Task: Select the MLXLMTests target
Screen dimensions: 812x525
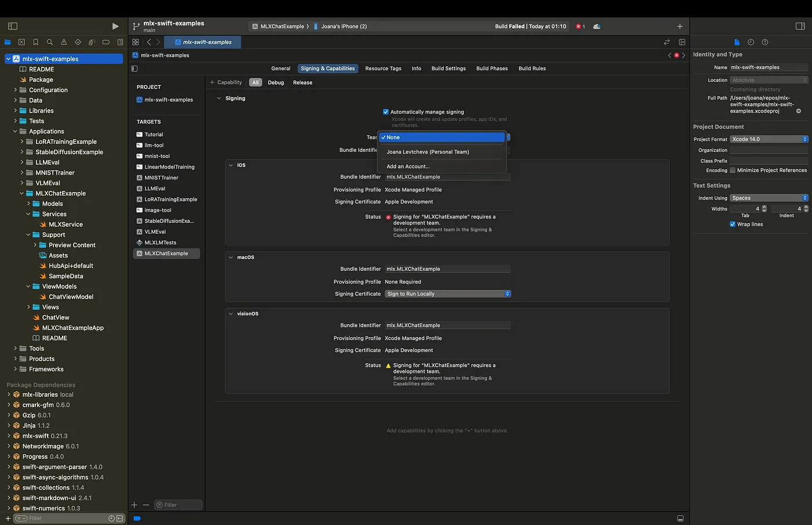Action: 160,242
